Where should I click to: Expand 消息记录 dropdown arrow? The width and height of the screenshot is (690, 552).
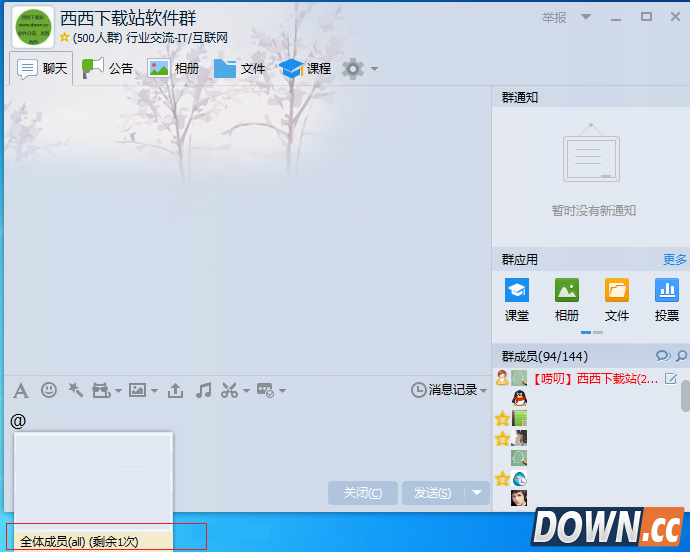484,391
